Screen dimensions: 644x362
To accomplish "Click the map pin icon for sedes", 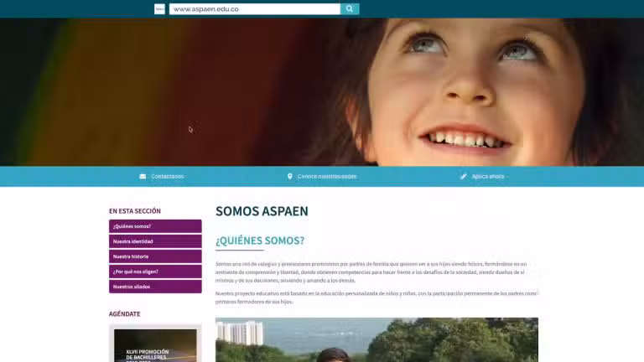I will 290,177.
